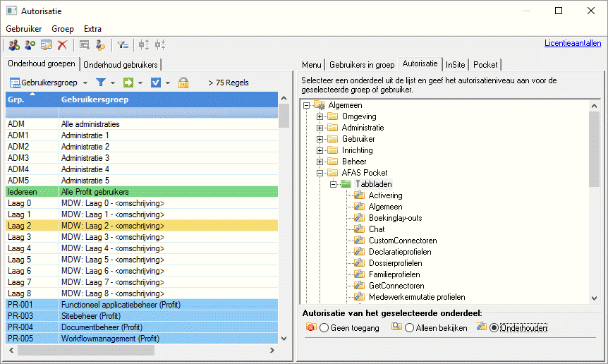Open the Extra menu
This screenshot has height=364, width=608.
[92, 29]
